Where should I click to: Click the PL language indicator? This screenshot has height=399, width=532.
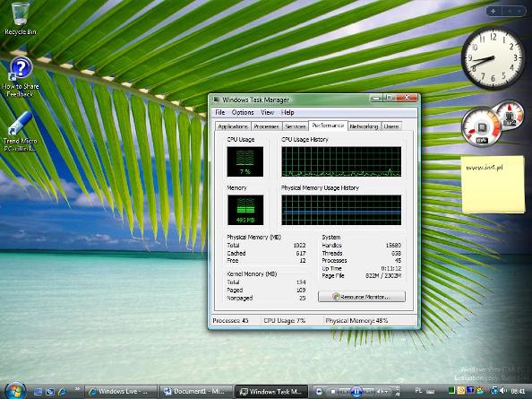point(418,391)
